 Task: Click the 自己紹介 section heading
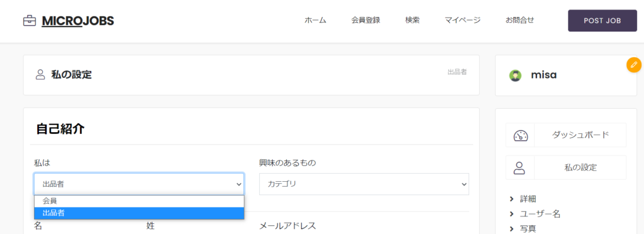[x=60, y=129]
